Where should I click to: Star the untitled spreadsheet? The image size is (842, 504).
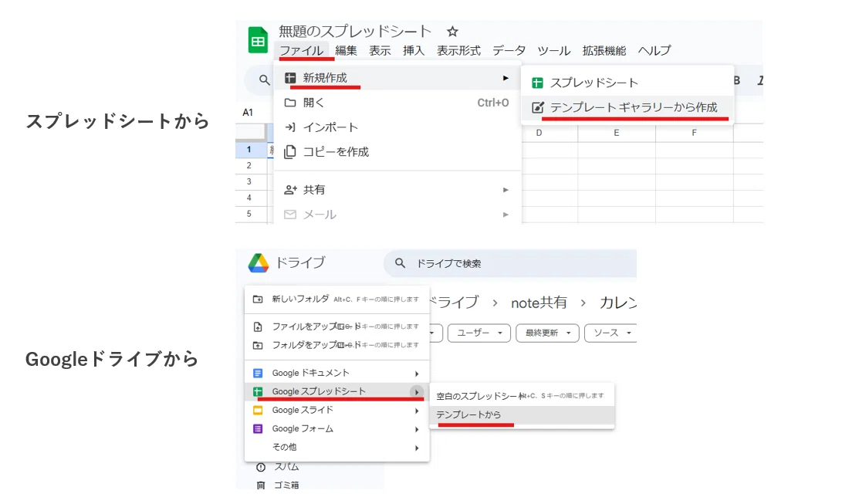[452, 31]
